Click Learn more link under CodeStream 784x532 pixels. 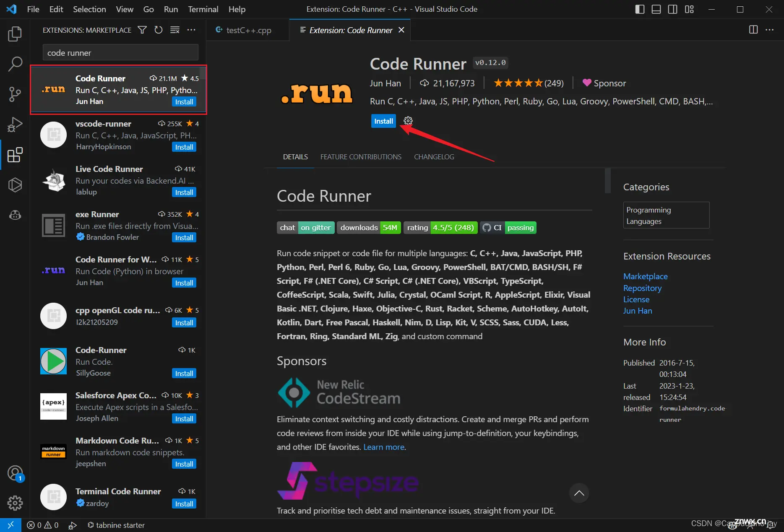click(x=384, y=447)
